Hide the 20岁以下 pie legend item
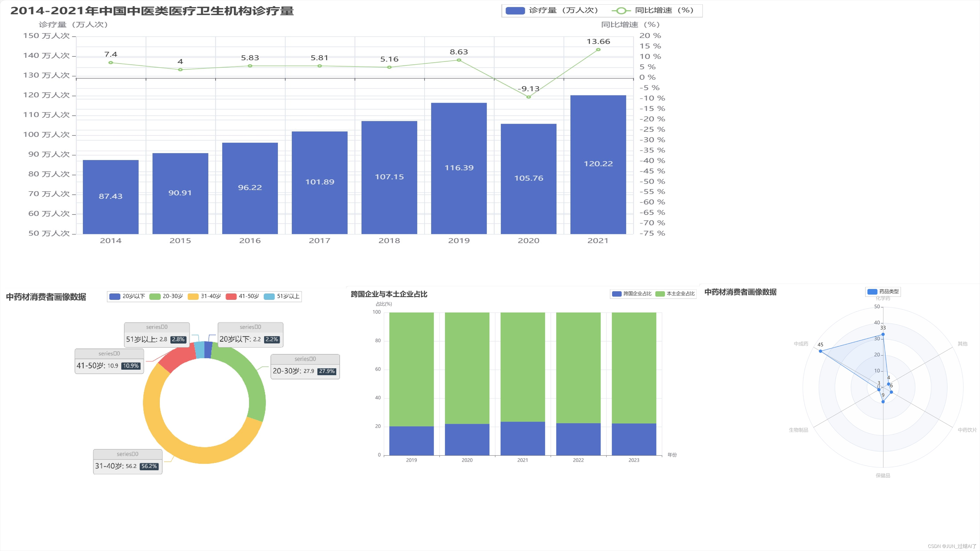Image resolution: width=980 pixels, height=551 pixels. point(115,297)
